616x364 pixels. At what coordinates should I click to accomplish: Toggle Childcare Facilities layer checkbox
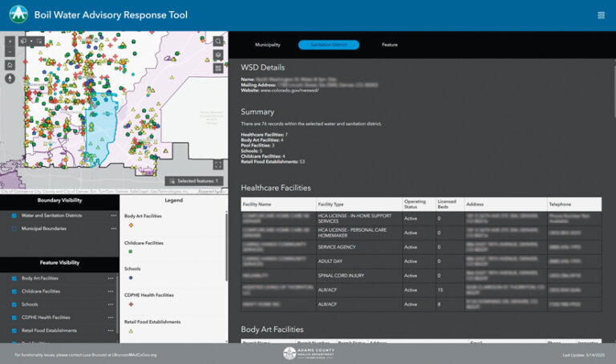[14, 291]
